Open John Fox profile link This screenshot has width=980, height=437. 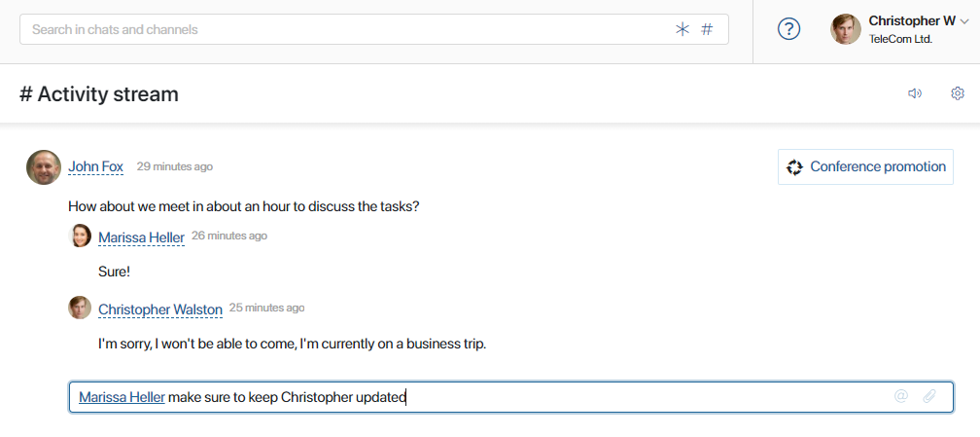coord(95,166)
